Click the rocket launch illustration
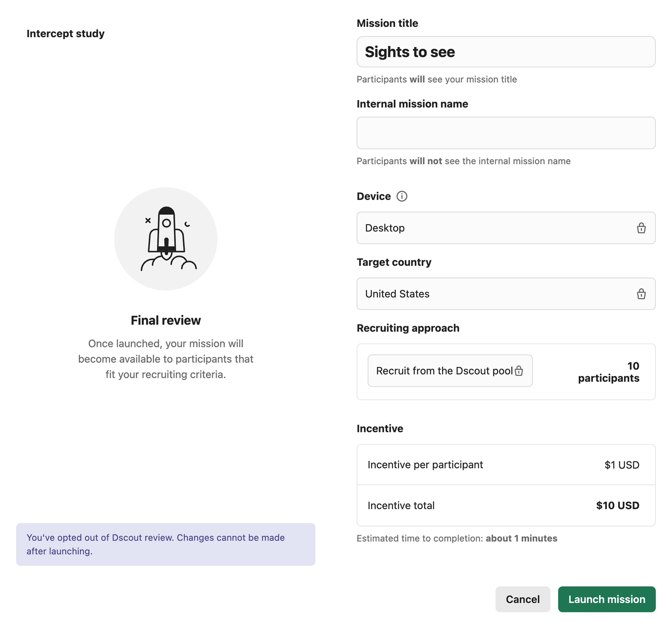The image size is (672, 628). point(166,239)
